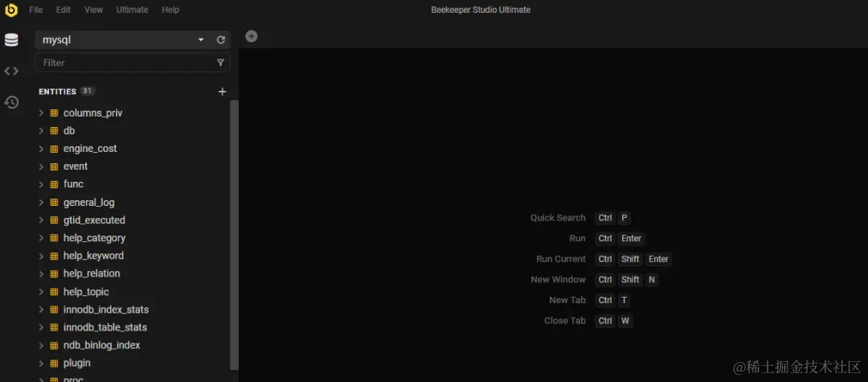868x382 pixels.
Task: Expand the help_topic table
Action: pyautogui.click(x=41, y=292)
